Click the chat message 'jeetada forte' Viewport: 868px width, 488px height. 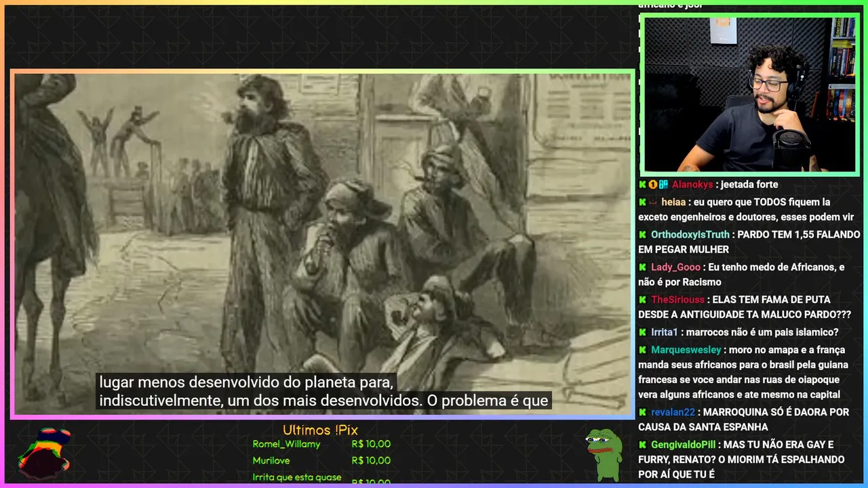pos(749,184)
